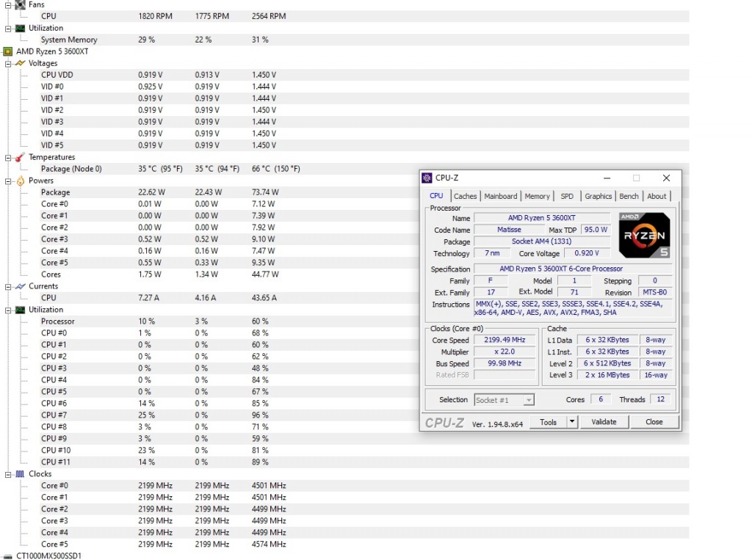The height and width of the screenshot is (560, 752).
Task: Click the Processor utilization 60 % max
Action: point(260,321)
